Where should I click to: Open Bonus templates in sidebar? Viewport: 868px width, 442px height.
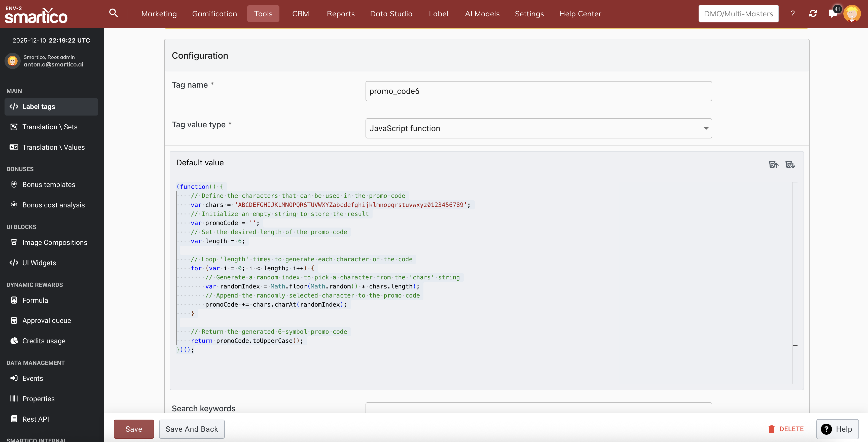point(49,185)
